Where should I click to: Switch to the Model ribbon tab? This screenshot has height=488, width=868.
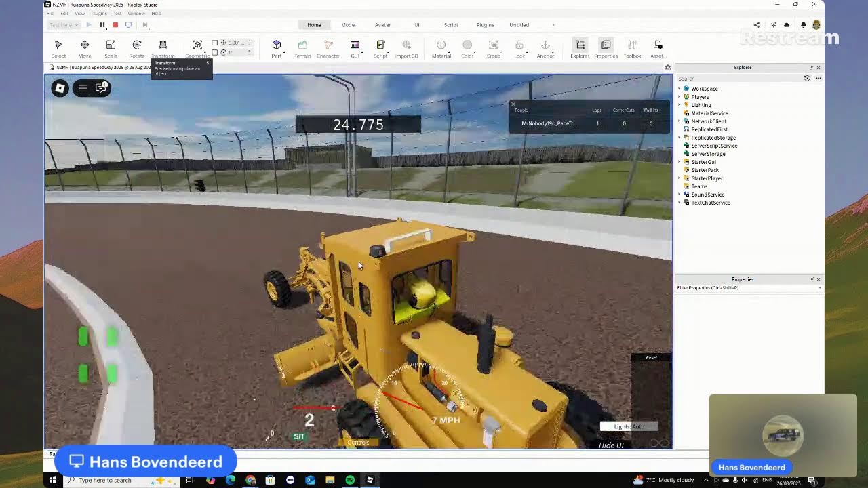click(x=349, y=25)
